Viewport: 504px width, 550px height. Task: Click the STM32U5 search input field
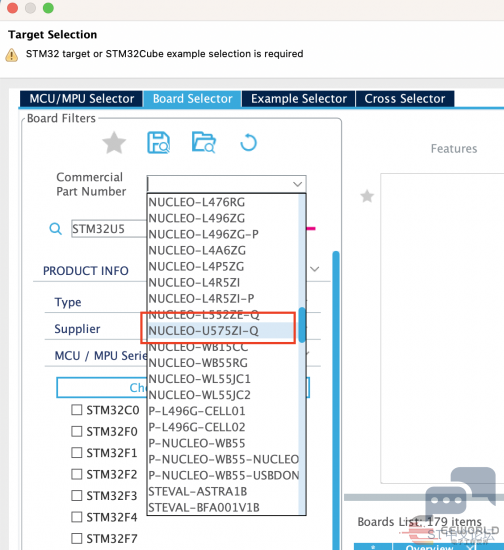pos(109,229)
